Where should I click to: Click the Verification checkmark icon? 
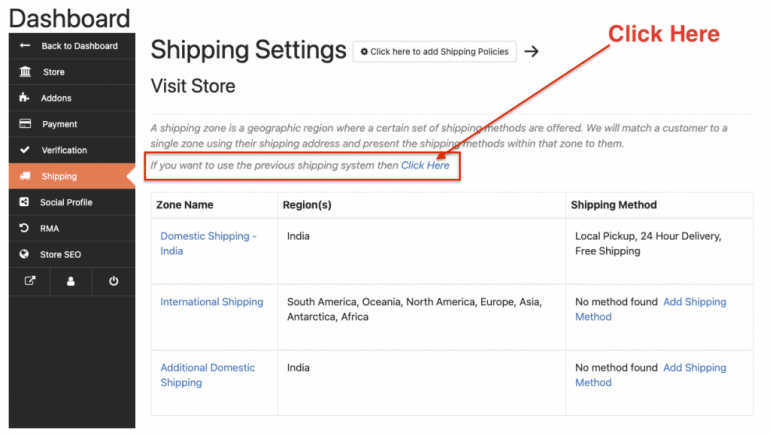click(25, 150)
